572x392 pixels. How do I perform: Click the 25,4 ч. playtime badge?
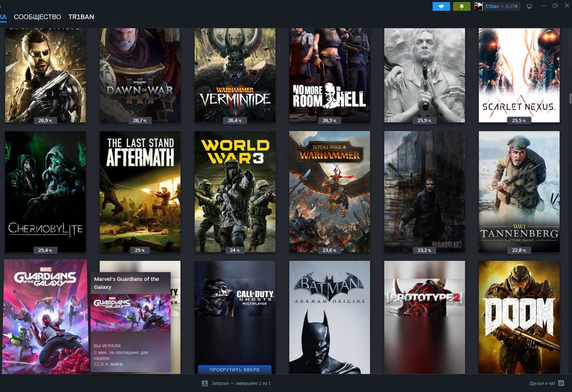pos(46,250)
